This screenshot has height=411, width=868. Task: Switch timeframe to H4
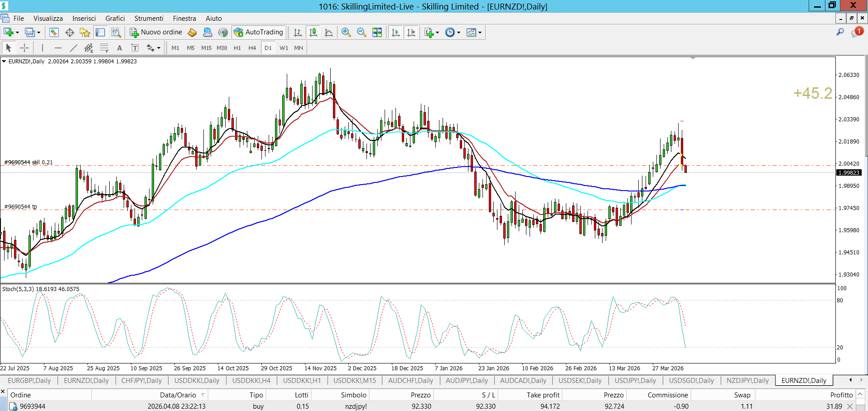point(252,48)
